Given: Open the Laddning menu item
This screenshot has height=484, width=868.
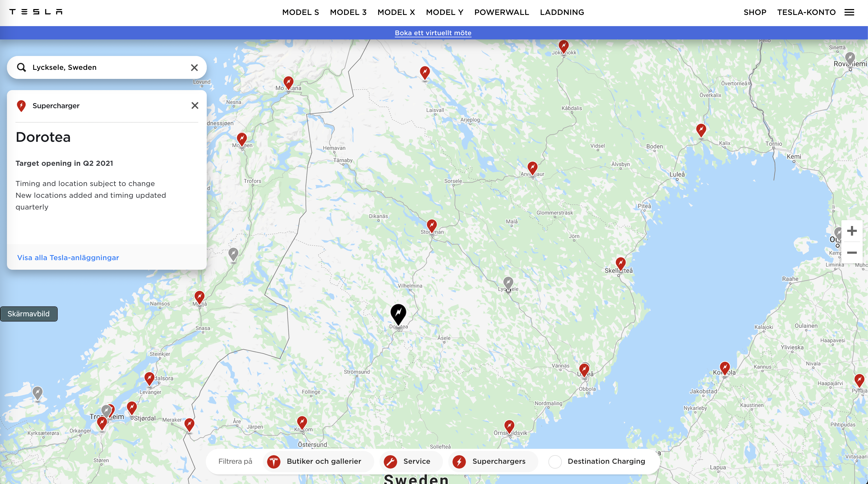Looking at the screenshot, I should point(562,13).
